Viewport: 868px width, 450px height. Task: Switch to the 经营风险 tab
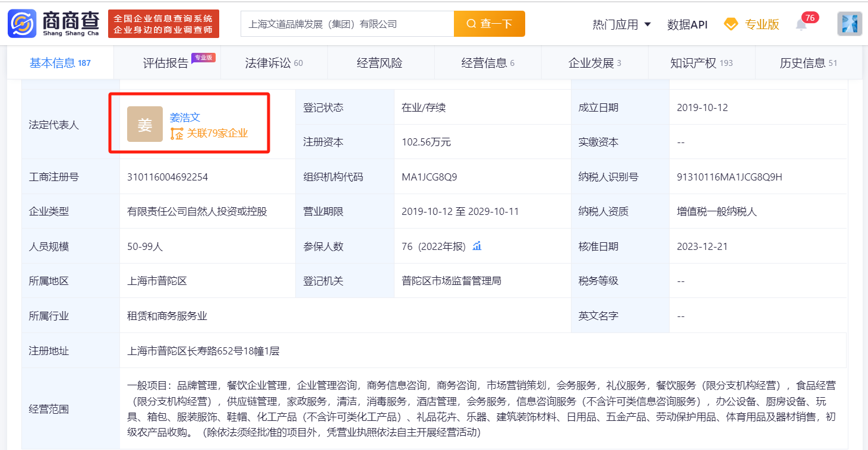380,63
